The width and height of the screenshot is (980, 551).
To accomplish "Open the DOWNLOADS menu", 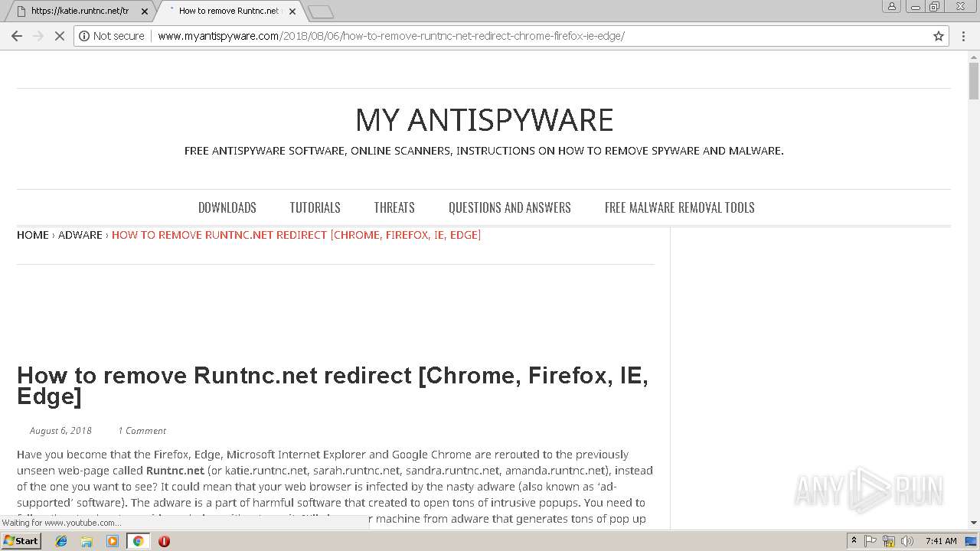I will tap(227, 207).
